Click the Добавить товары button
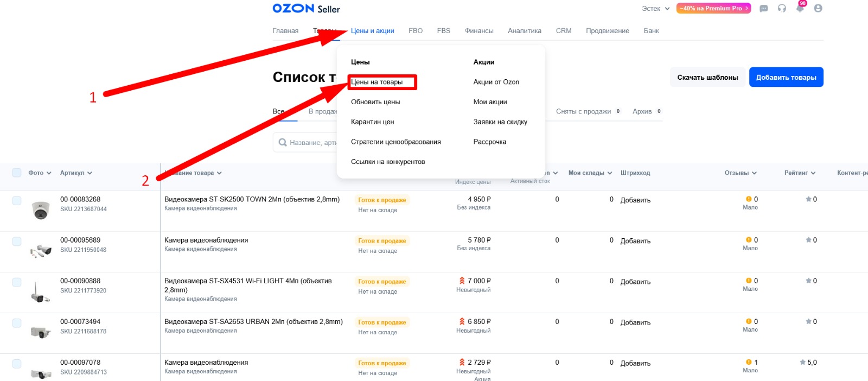 point(786,77)
